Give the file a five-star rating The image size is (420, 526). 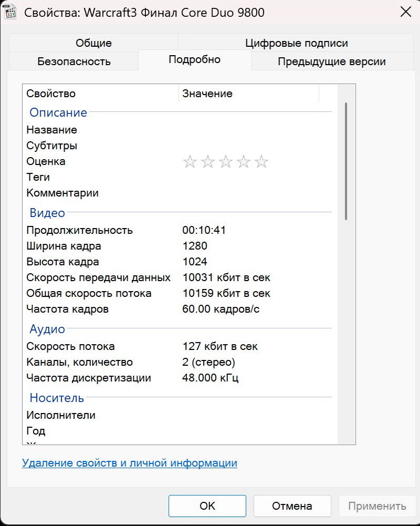coord(261,162)
